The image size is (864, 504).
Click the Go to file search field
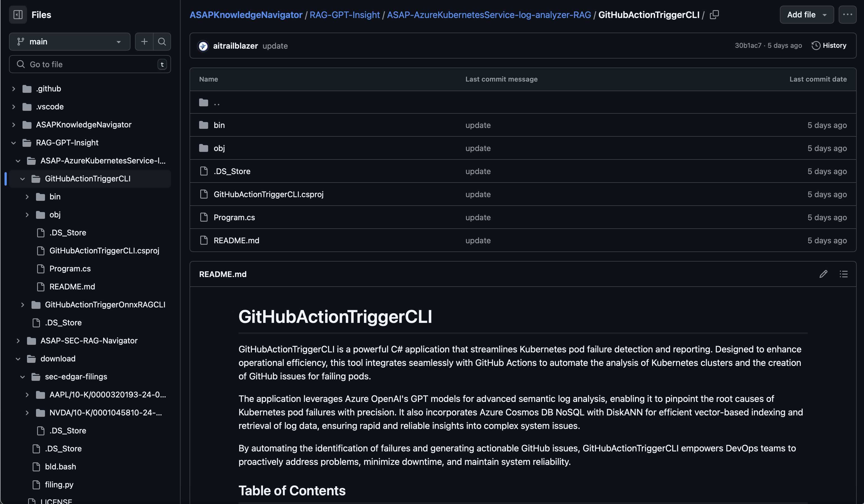[x=90, y=64]
